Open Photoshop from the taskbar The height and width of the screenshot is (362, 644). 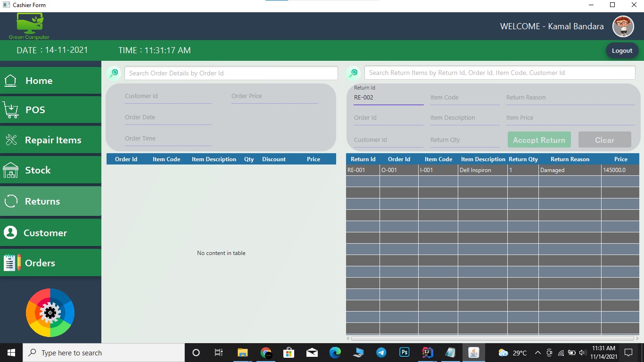click(404, 353)
